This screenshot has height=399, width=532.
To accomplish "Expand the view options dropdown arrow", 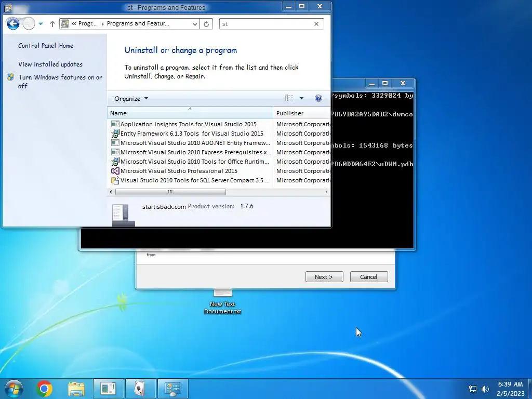I will coord(301,98).
